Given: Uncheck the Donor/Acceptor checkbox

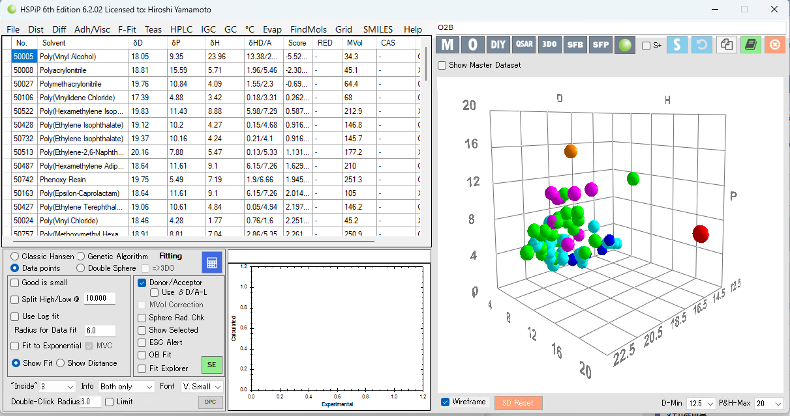Looking at the screenshot, I should click(141, 283).
